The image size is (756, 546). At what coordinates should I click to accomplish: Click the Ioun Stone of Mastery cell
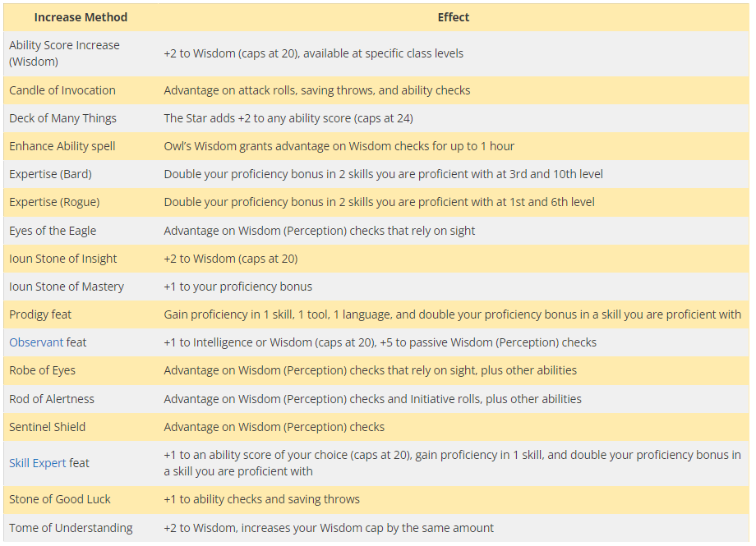pyautogui.click(x=67, y=287)
